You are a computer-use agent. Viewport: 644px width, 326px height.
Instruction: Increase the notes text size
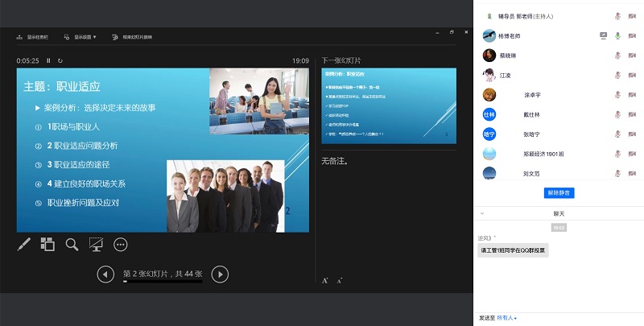coord(325,281)
